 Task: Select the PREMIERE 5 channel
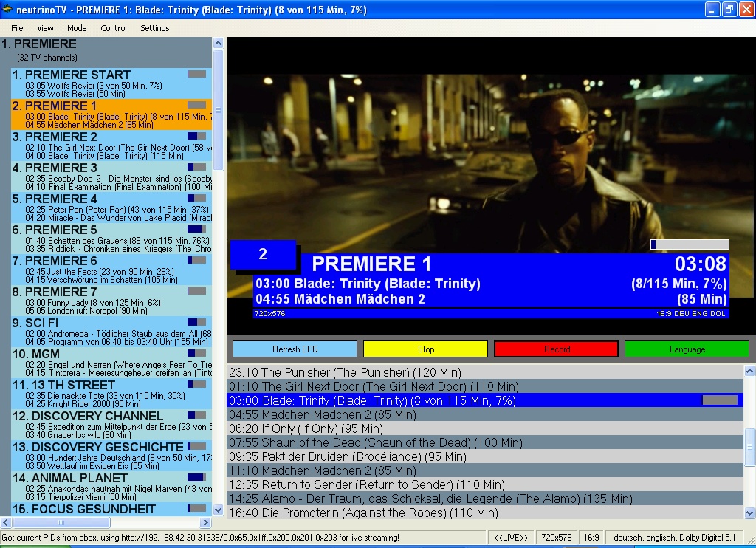[111, 239]
